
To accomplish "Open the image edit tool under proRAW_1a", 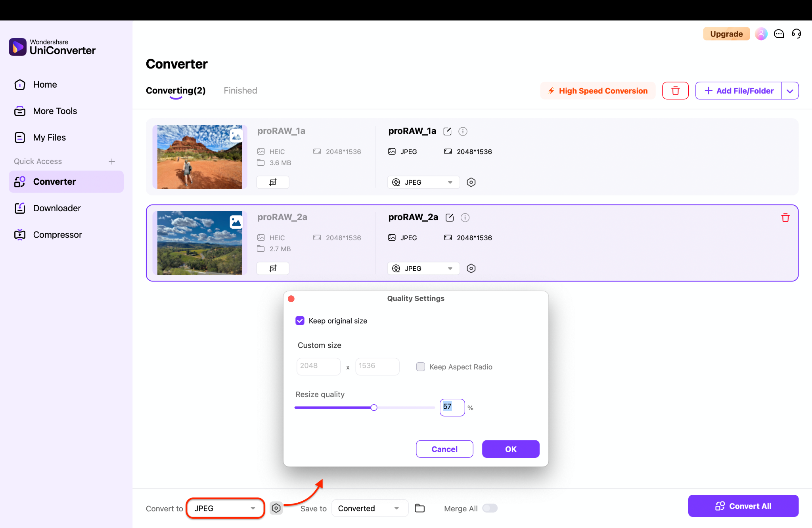I will click(272, 182).
